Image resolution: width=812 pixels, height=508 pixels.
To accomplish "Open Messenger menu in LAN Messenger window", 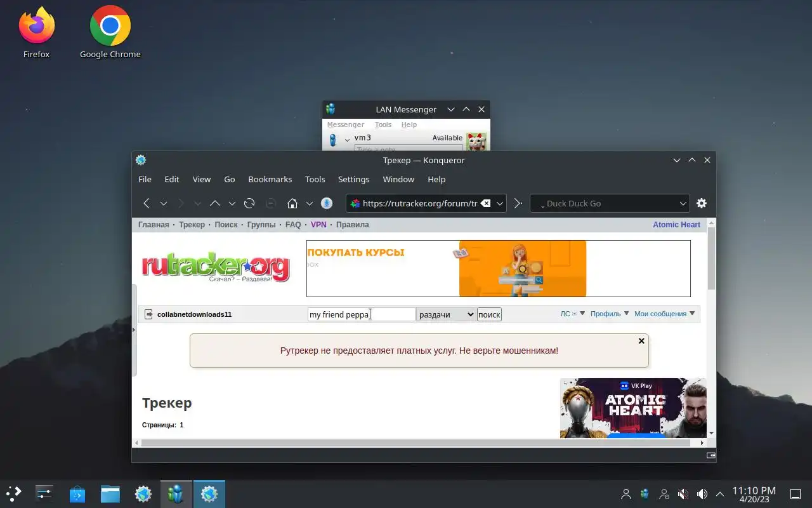I will 345,124.
